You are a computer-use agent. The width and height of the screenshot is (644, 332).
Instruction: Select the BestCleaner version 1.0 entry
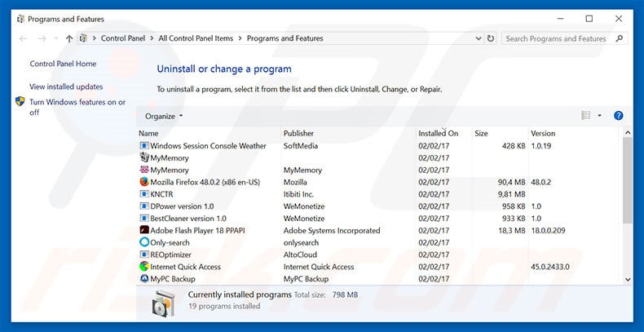pyautogui.click(x=188, y=218)
